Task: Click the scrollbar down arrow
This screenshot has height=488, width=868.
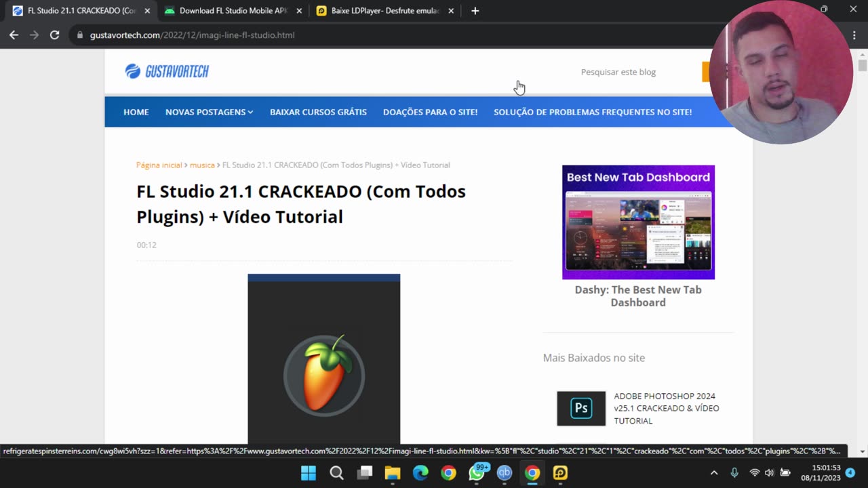Action: click(862, 451)
